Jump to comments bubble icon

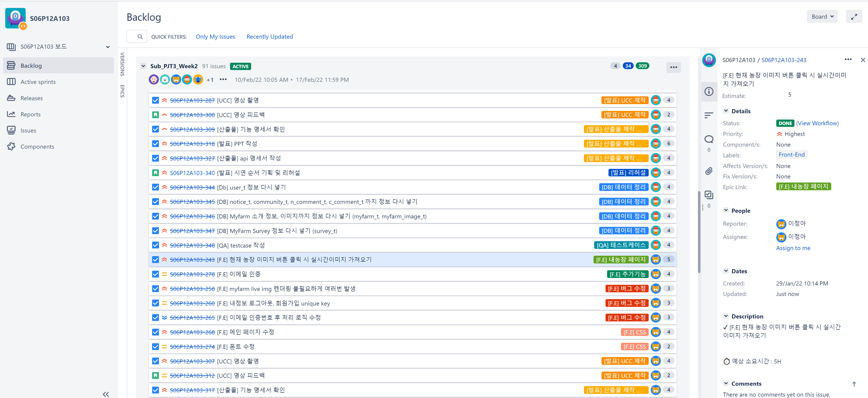[x=709, y=139]
